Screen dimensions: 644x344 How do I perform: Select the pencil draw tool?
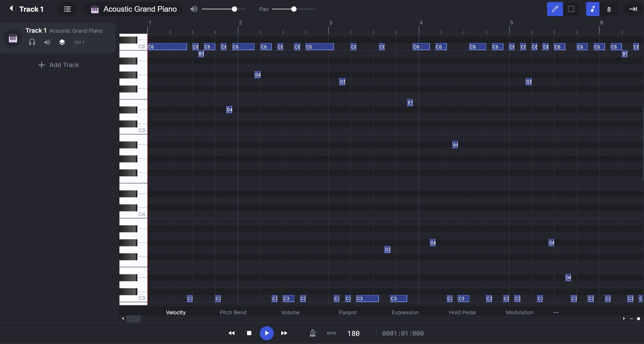click(x=555, y=9)
